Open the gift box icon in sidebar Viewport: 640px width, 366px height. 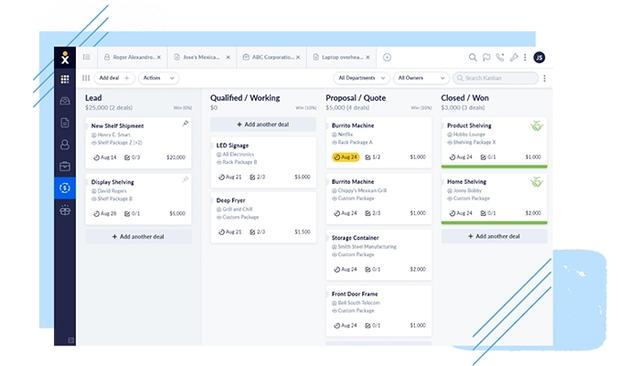point(65,211)
